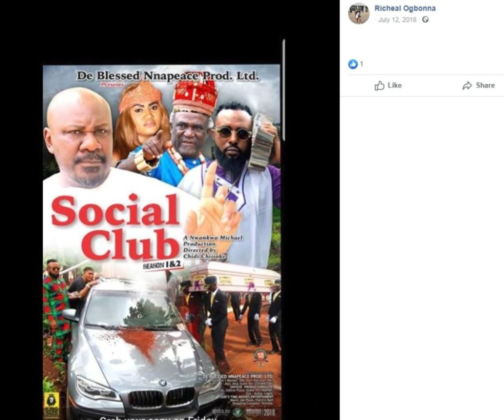Click the Richeal Ogbonna name link
This screenshot has height=420, width=504.
(x=405, y=8)
